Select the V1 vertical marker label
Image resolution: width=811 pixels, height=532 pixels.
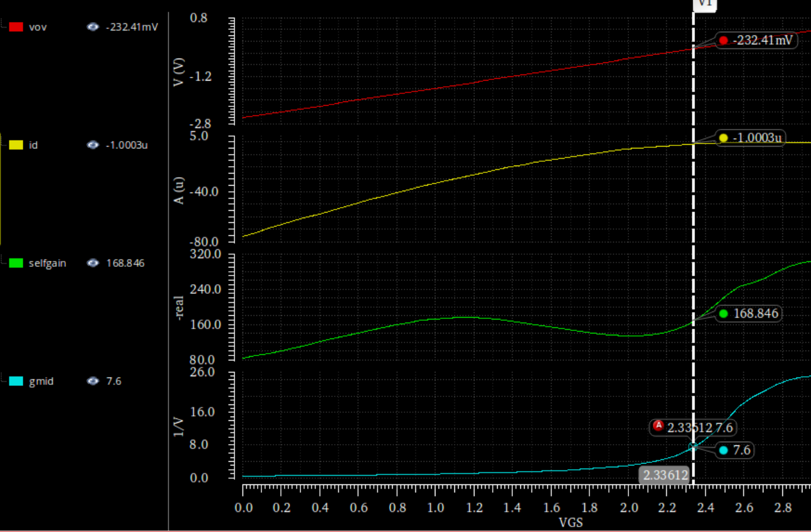(705, 4)
